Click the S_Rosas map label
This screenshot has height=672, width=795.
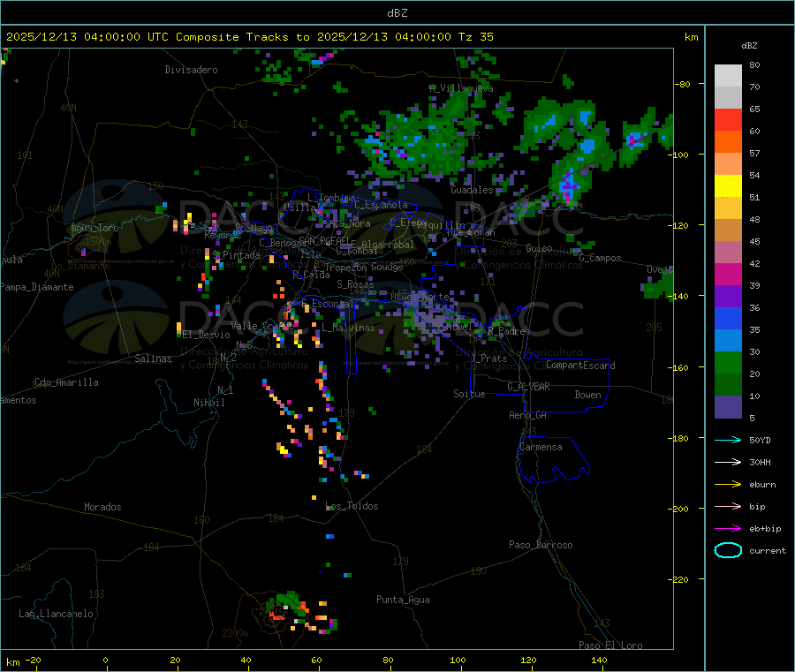355,284
